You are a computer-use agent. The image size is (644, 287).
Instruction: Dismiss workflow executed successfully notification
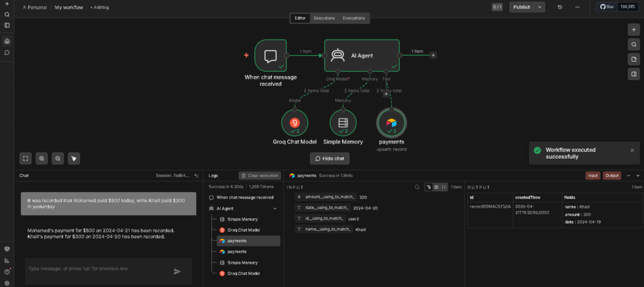coord(632,150)
